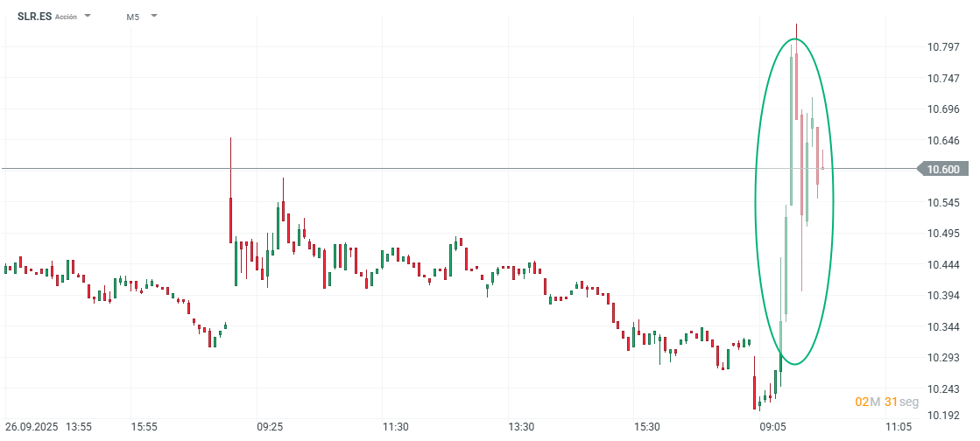Click the 10.293 price axis label

[943, 358]
